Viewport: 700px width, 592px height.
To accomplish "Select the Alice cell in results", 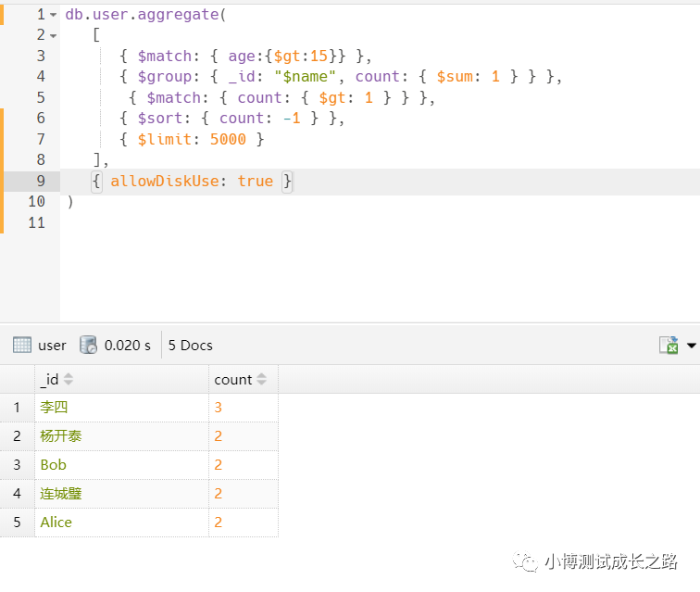I will tap(56, 523).
